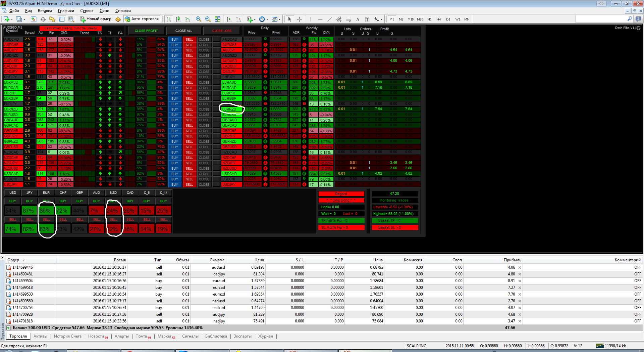Switch chart to line chart mode
Viewport: 644px width, 352px height.
point(187,19)
